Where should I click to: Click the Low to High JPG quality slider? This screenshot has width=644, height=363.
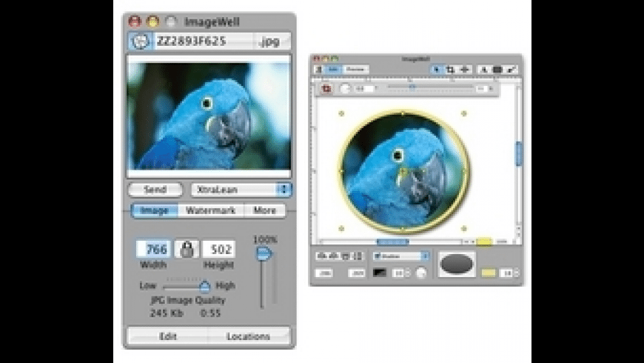pos(187,286)
